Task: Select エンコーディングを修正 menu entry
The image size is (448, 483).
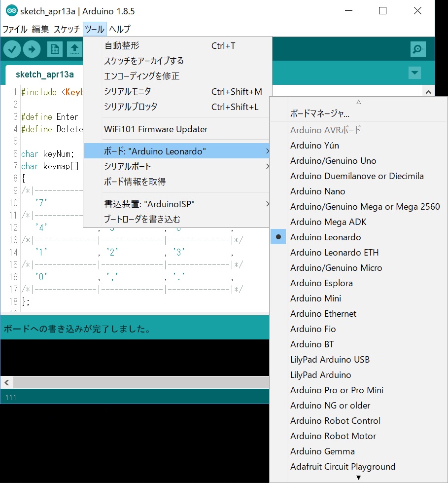Action: click(x=176, y=76)
